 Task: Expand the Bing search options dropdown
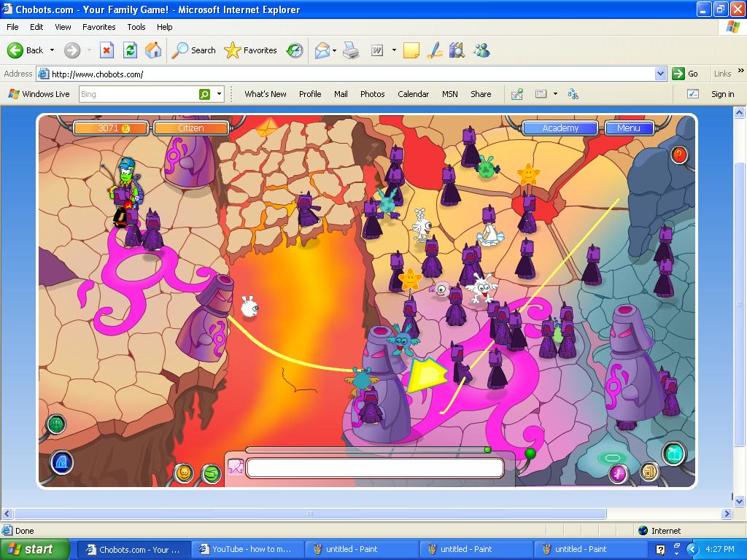219,94
